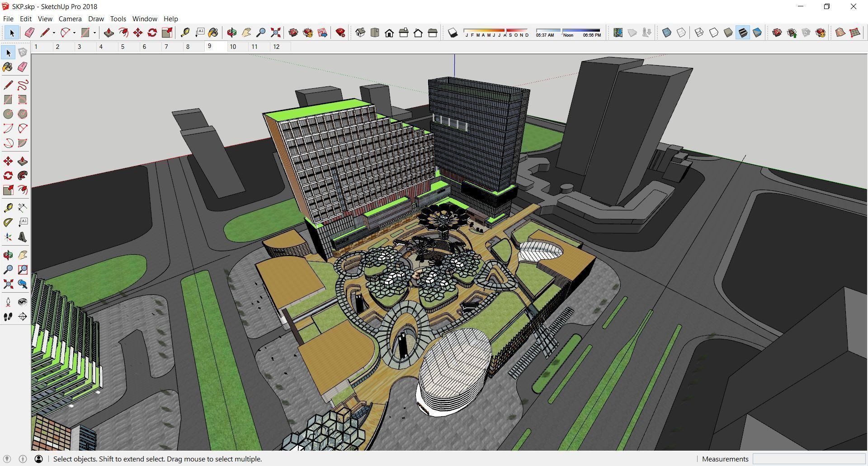Image resolution: width=868 pixels, height=466 pixels.
Task: Open the Arc tool dropdown arrow
Action: point(74,33)
